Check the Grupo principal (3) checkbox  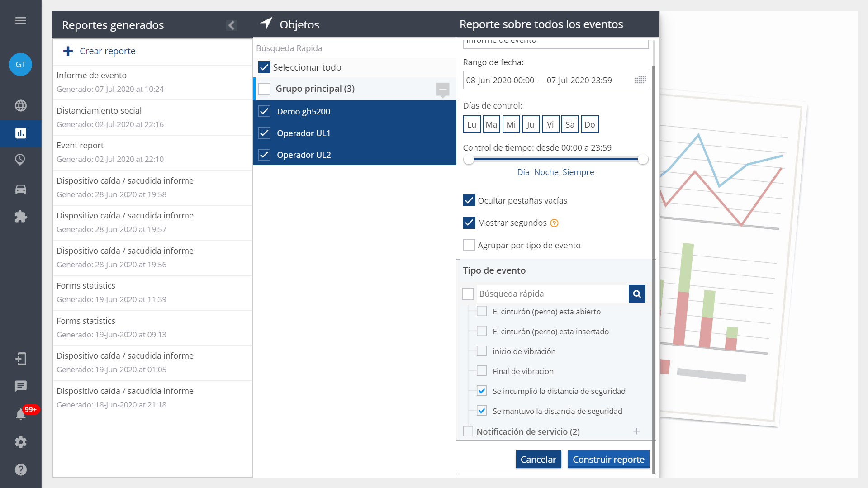(264, 89)
